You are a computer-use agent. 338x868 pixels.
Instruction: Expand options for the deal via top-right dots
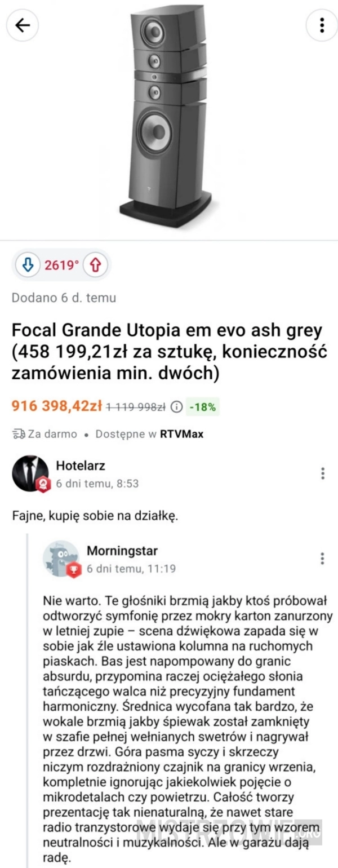tap(322, 25)
